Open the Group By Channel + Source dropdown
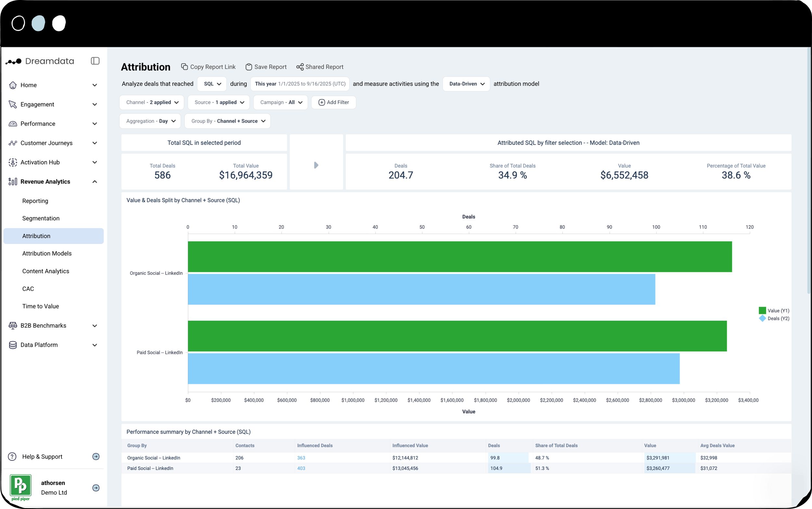 pos(227,121)
